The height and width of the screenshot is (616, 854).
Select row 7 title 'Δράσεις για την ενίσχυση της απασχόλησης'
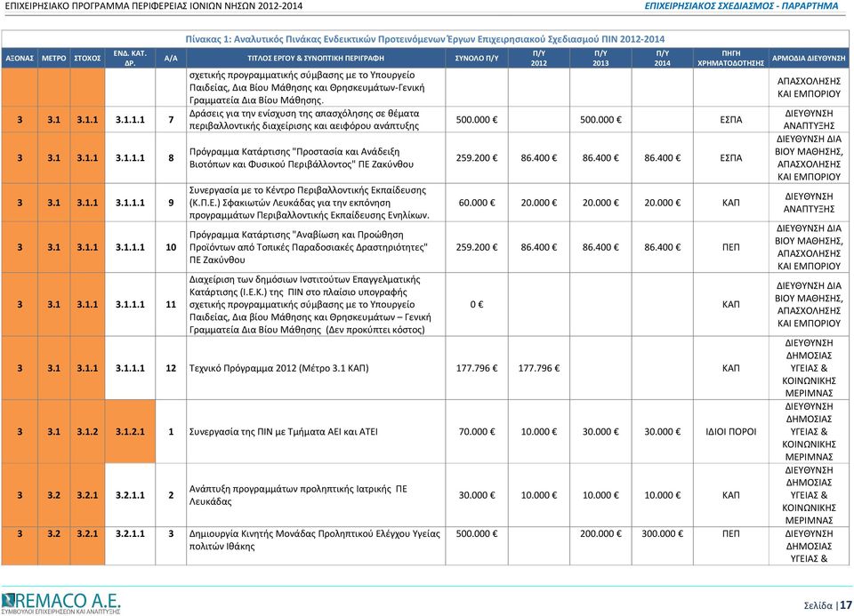(x=304, y=120)
